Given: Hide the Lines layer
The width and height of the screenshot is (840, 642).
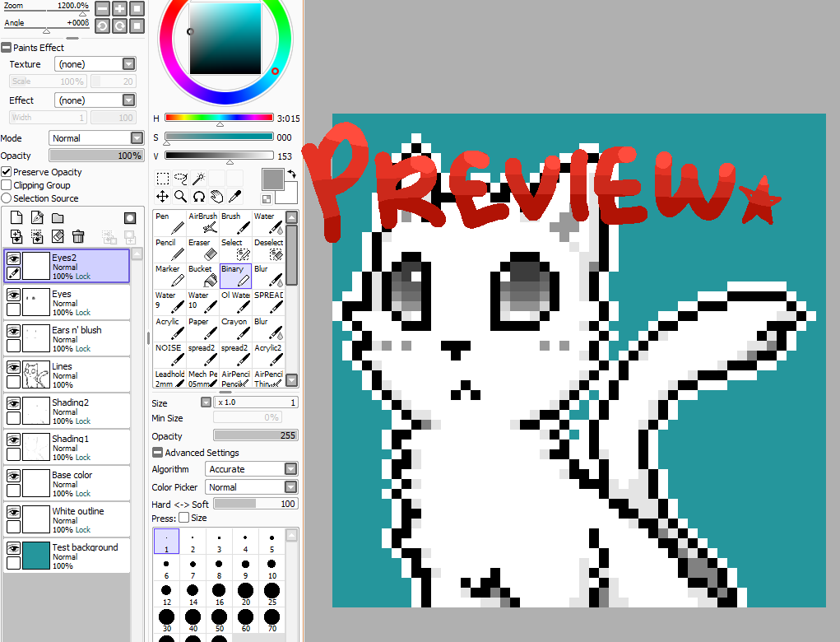Looking at the screenshot, I should (13, 368).
